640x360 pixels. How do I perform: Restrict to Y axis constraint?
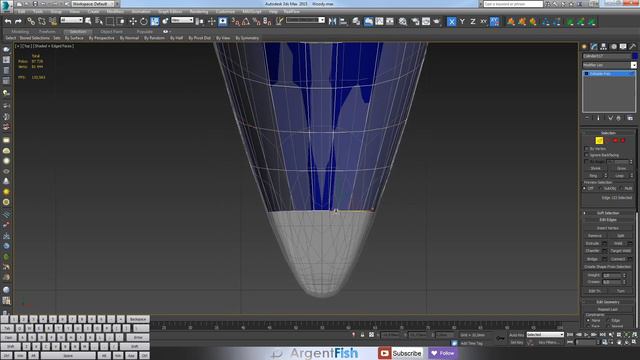point(462,21)
